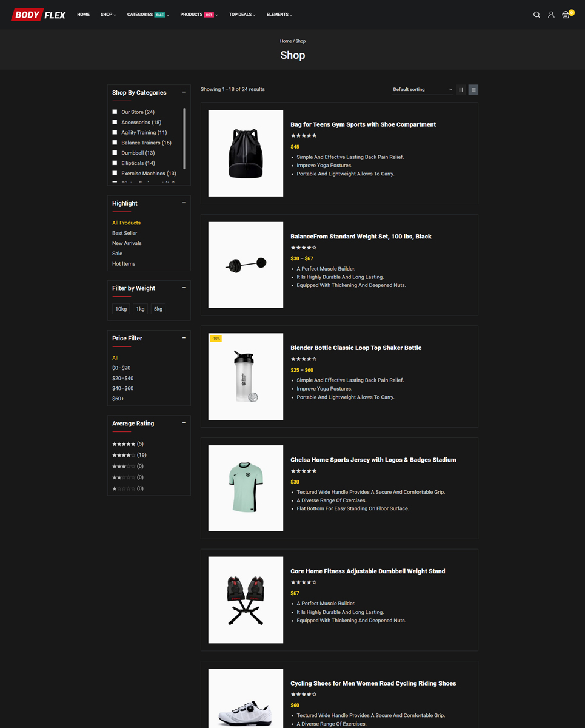The height and width of the screenshot is (728, 585).
Task: Switch to grid view layout icon
Action: coord(461,90)
